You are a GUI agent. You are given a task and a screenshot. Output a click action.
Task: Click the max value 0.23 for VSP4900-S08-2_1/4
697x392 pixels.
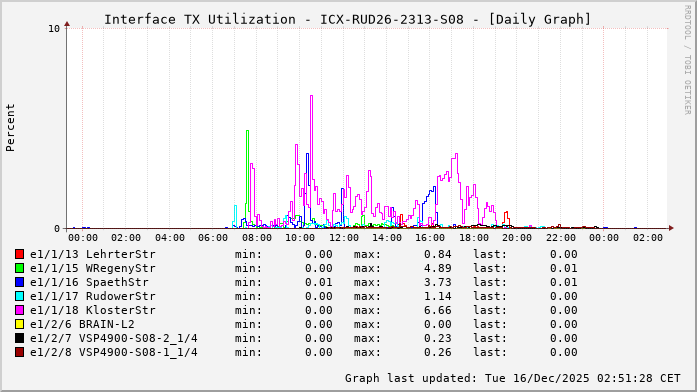437,338
